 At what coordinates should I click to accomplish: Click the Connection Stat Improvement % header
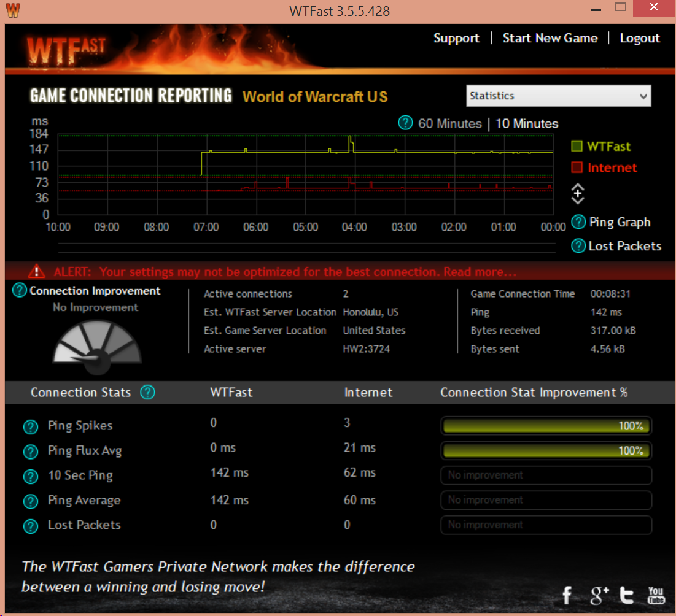click(x=534, y=393)
